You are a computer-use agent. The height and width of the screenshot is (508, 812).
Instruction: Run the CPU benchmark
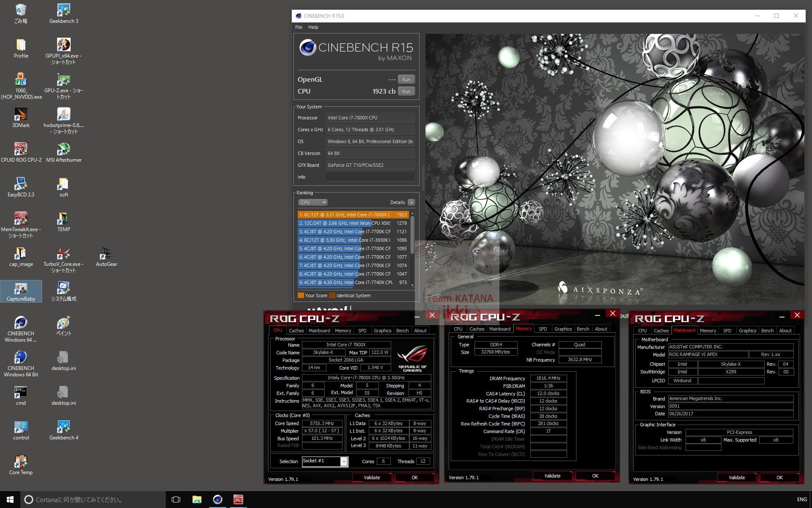pyautogui.click(x=406, y=91)
